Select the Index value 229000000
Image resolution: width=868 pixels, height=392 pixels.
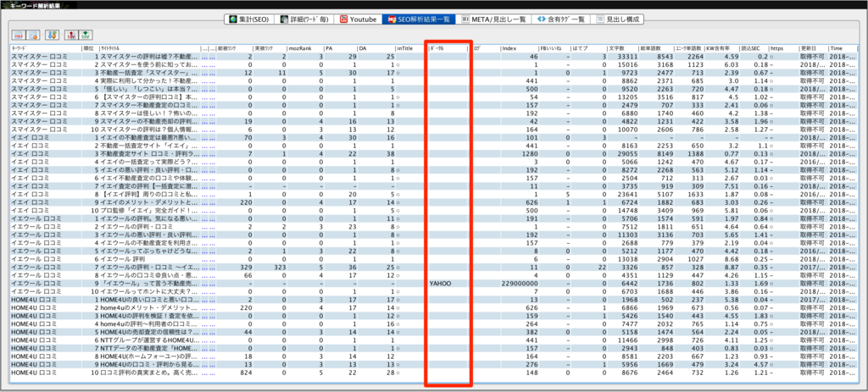pyautogui.click(x=520, y=284)
